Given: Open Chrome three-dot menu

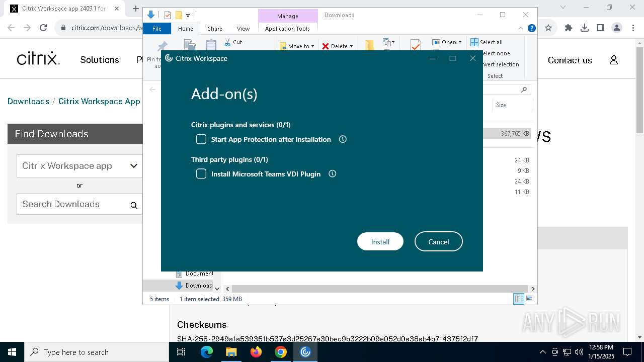Looking at the screenshot, I should tap(632, 28).
